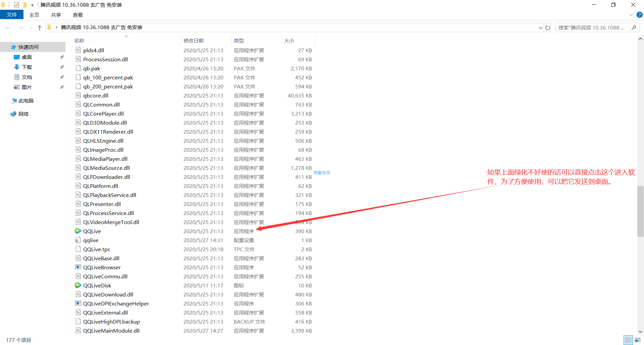
Task: Select the QLCommon.dll file
Action: tap(101, 105)
